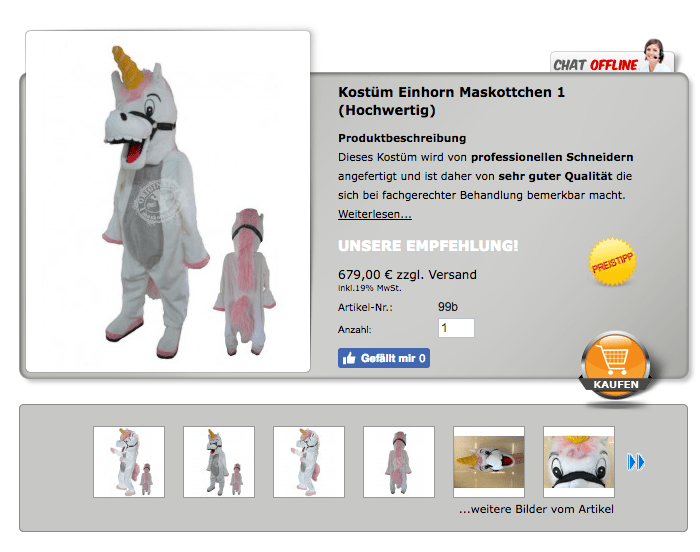Image resolution: width=700 pixels, height=552 pixels.
Task: Select the third unicorn costume thumbnail
Action: [x=309, y=462]
